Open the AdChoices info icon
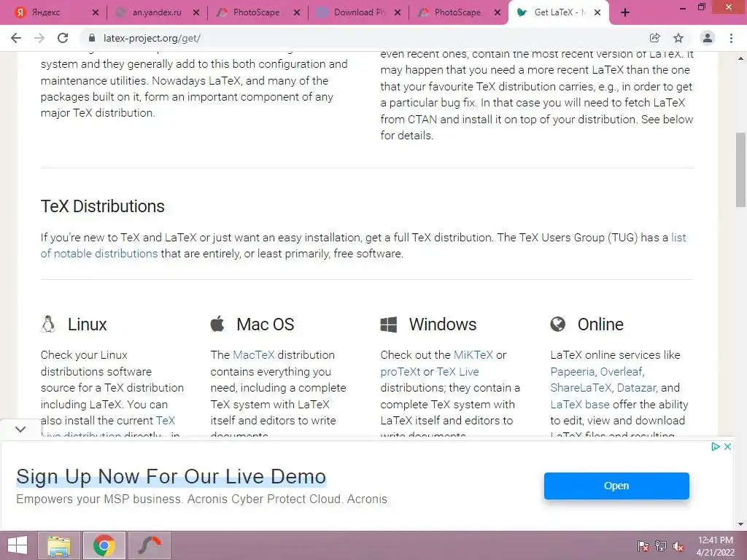 (x=715, y=447)
